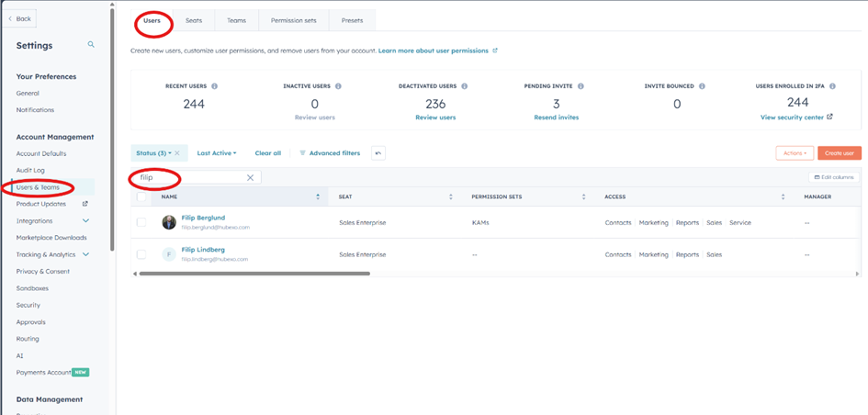Screen dimensions: 868x415
Task: Expand the Integrations sidebar section
Action: (x=85, y=221)
